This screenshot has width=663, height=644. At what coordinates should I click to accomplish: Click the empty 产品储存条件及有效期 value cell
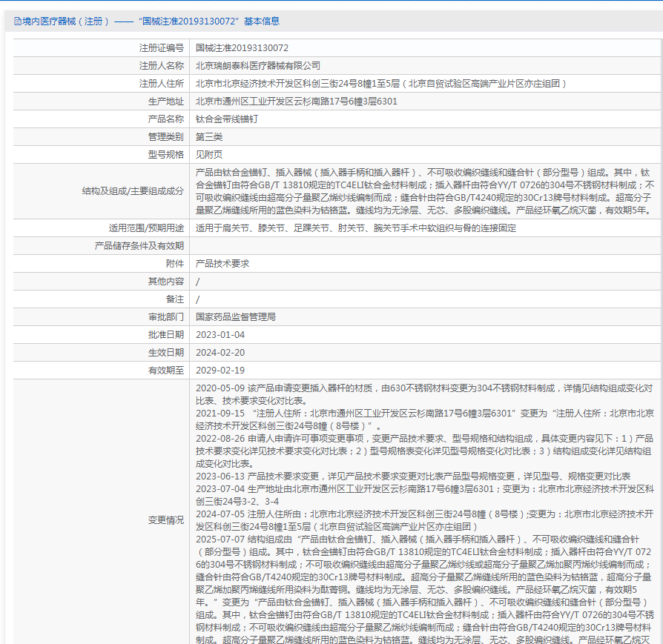click(425, 246)
